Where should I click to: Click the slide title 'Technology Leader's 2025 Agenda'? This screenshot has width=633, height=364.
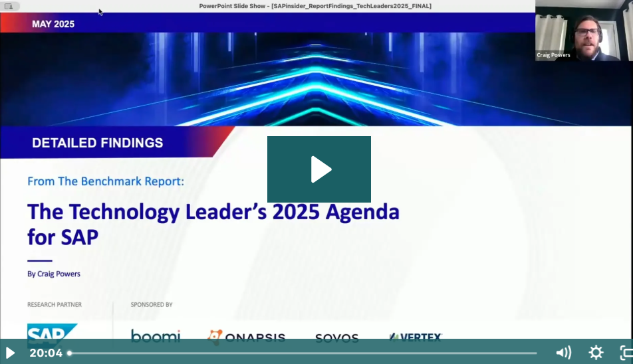coord(213,224)
